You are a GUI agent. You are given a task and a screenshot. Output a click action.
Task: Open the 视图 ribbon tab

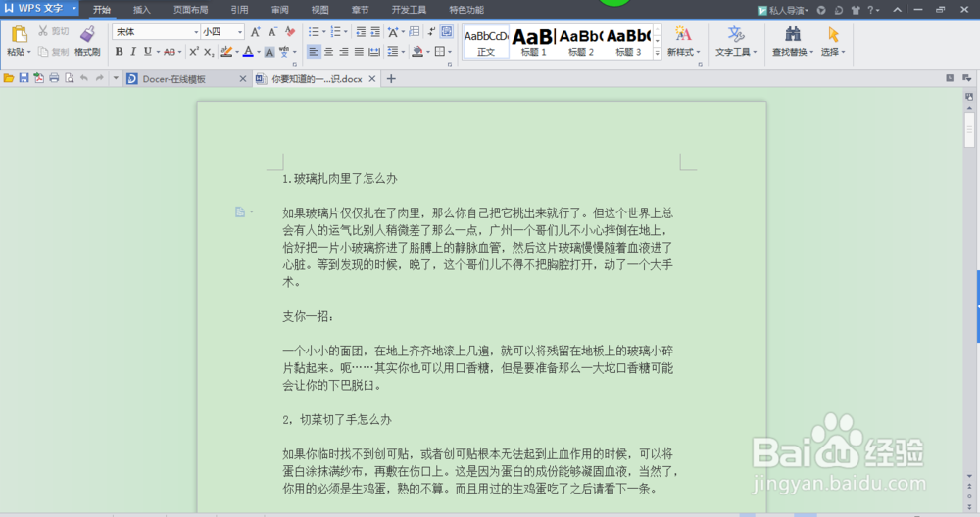click(320, 10)
